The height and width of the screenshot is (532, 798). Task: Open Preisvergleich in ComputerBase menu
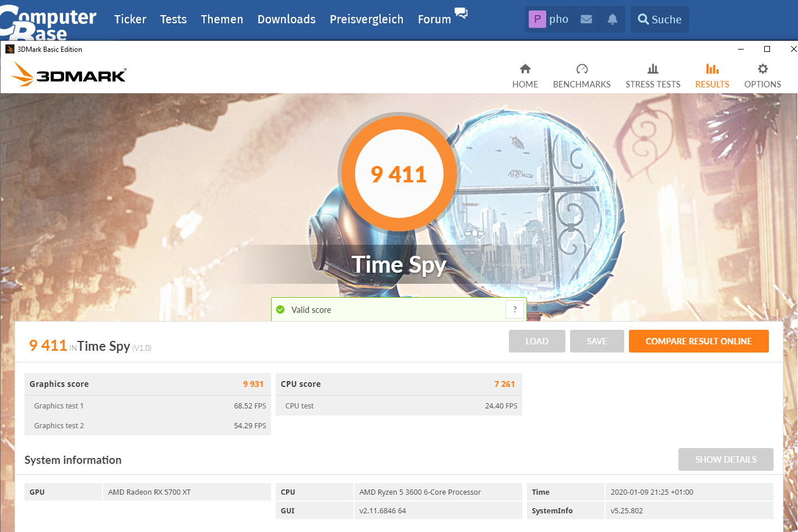367,19
